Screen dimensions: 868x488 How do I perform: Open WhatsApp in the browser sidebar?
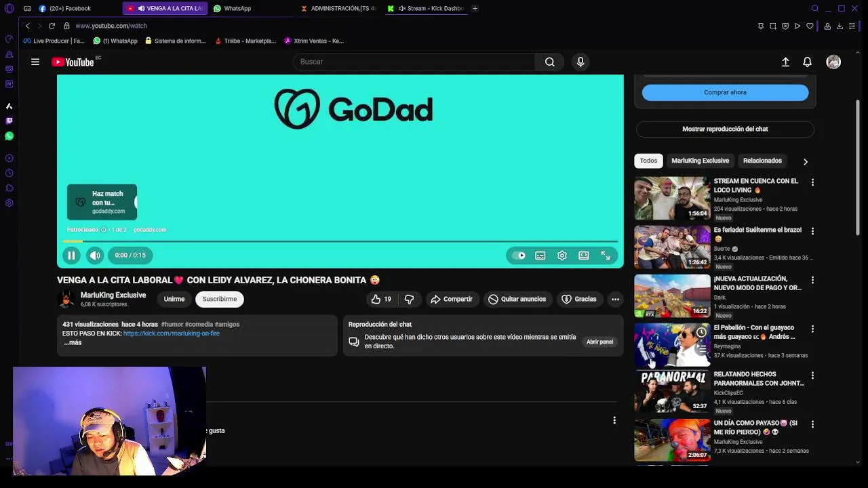[9, 136]
